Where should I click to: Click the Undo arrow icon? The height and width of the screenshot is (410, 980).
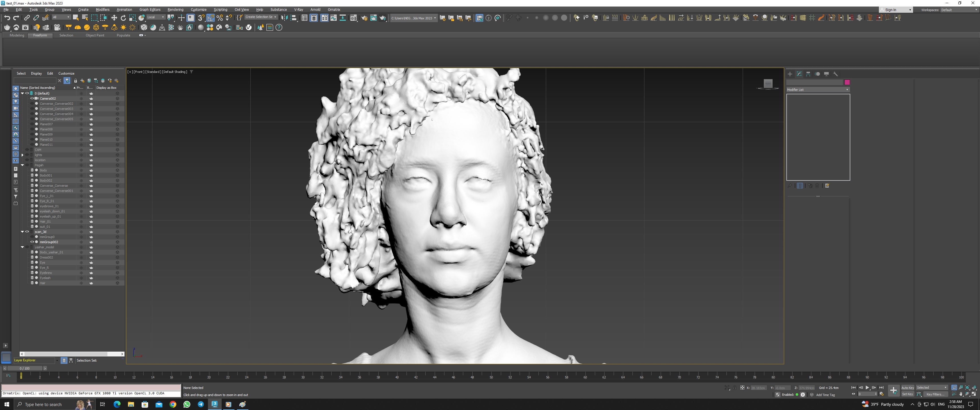[x=7, y=18]
